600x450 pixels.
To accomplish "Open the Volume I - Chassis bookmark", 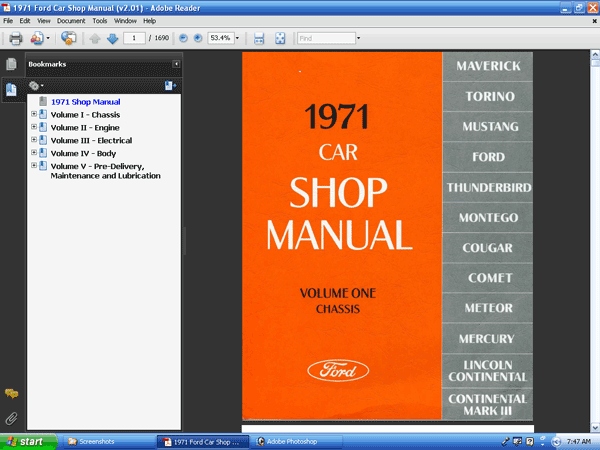I will tap(85, 115).
